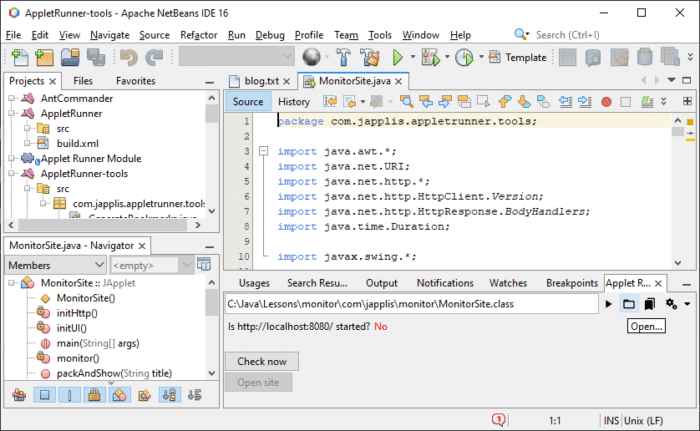Toggle Show Non-Public Members lock filter
The width and height of the screenshot is (700, 431).
[94, 395]
